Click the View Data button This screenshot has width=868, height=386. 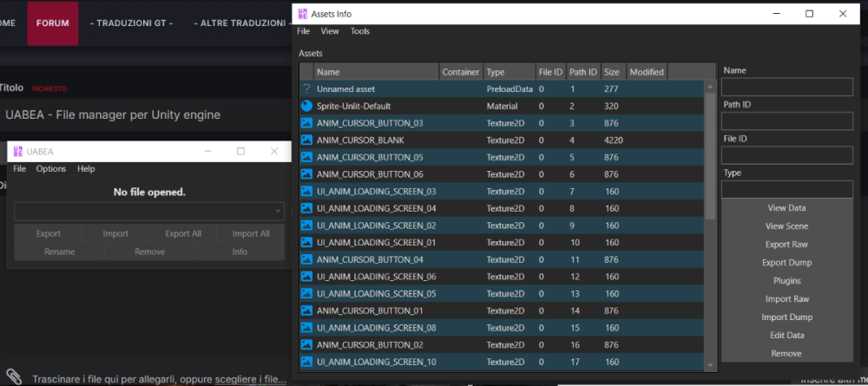tap(786, 208)
